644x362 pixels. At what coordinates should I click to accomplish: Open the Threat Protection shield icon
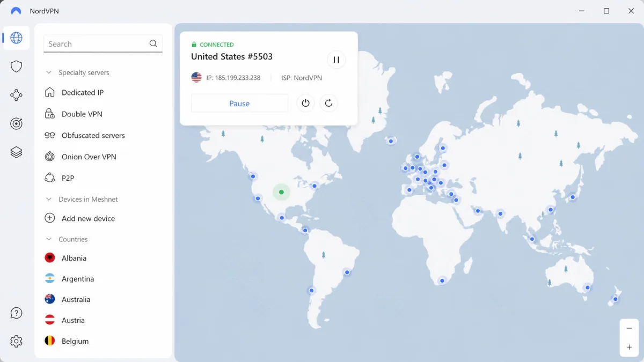16,67
